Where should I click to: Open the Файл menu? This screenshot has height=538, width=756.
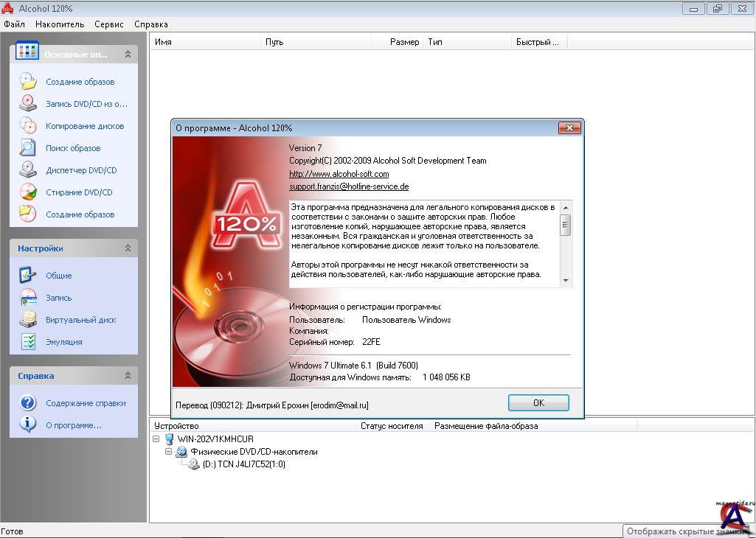[14, 24]
